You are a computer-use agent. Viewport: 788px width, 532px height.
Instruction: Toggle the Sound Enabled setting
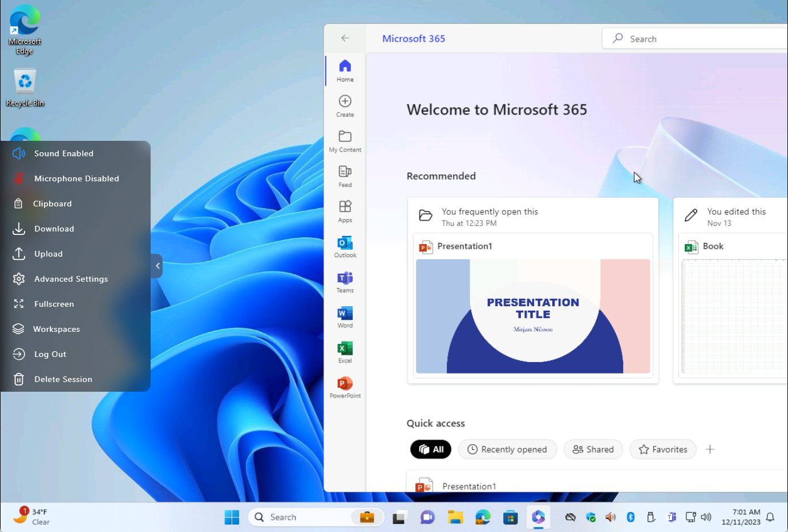click(x=63, y=153)
